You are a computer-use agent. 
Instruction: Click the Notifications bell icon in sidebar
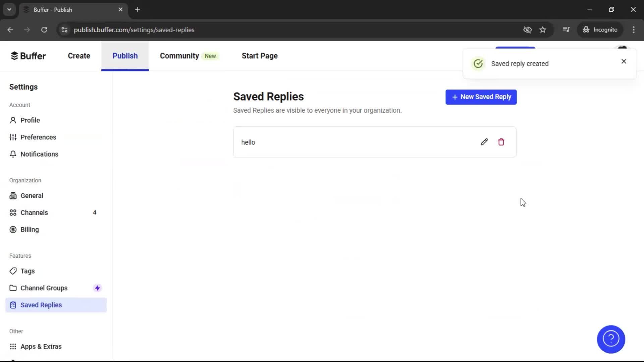[13, 154]
